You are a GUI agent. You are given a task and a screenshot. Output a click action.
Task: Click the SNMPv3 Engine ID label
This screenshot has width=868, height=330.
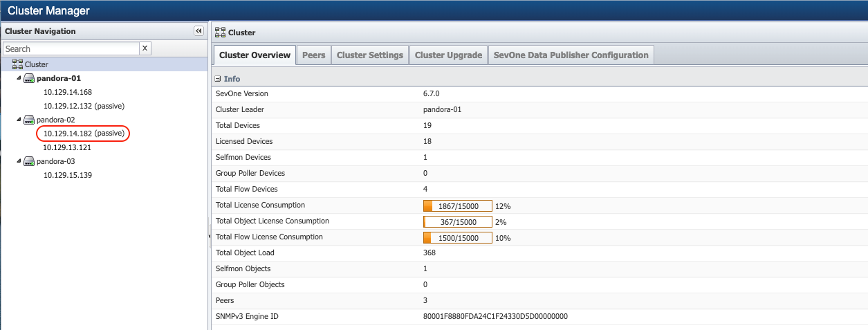click(248, 316)
